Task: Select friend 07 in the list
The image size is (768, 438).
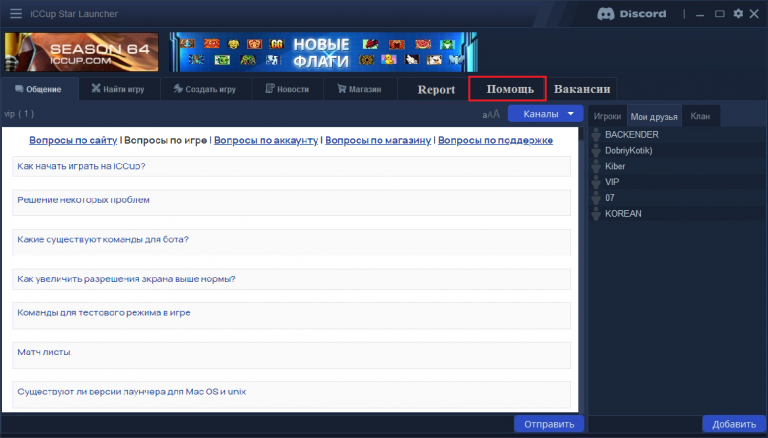Action: coord(678,197)
